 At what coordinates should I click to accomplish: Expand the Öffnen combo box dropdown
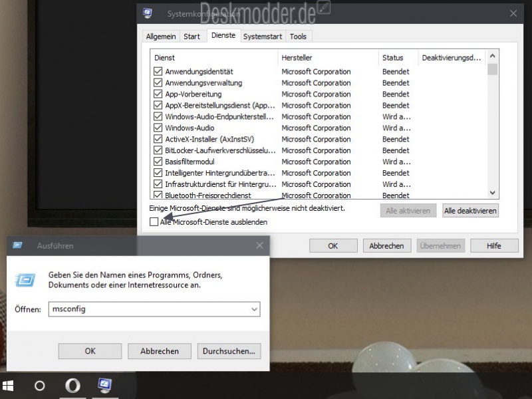(x=254, y=309)
